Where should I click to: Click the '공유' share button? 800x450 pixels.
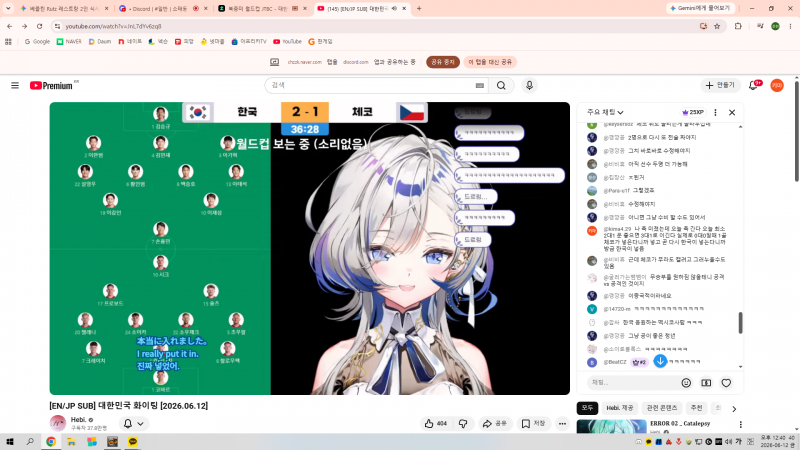tap(494, 423)
